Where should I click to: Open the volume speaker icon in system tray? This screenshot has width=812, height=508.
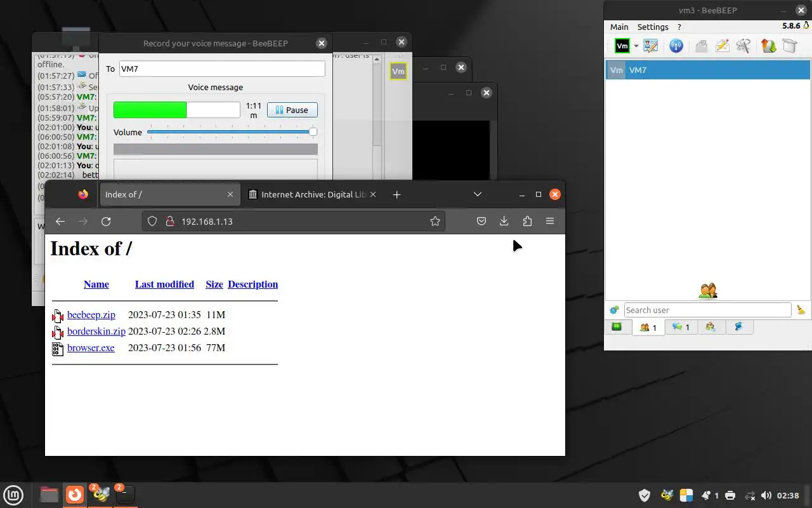click(766, 495)
